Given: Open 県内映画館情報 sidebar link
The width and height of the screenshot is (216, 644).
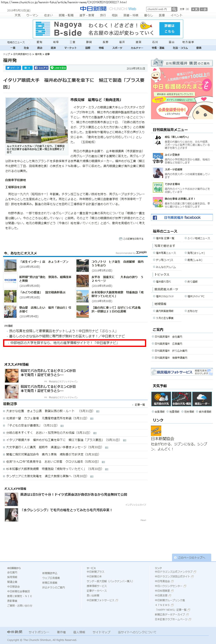Looking at the screenshot, I should point(165,311).
